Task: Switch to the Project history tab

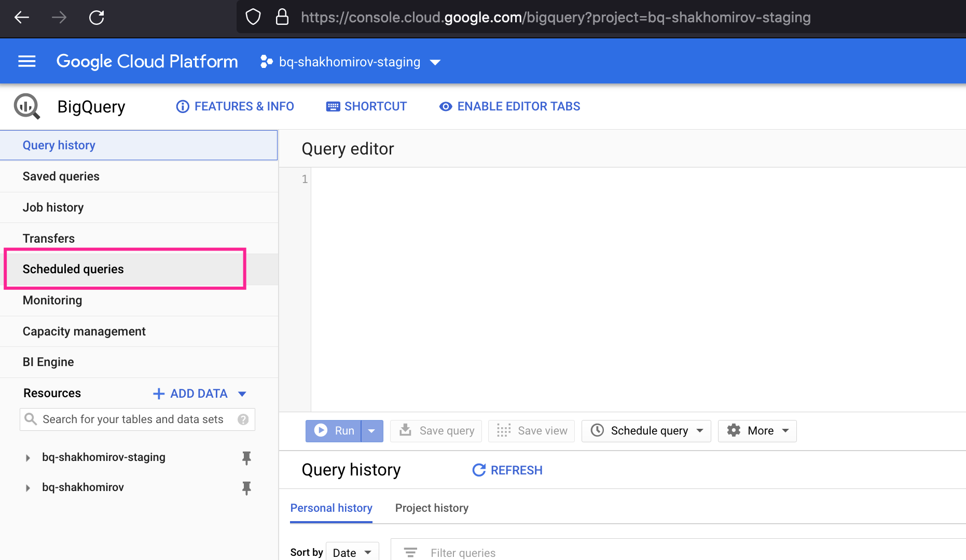Action: tap(432, 508)
